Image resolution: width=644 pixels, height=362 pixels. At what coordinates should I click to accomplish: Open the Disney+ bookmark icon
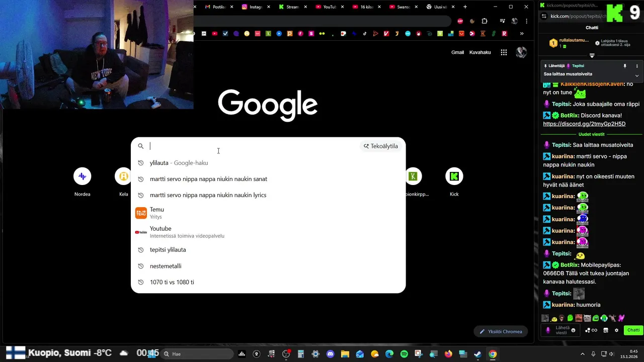point(429,34)
